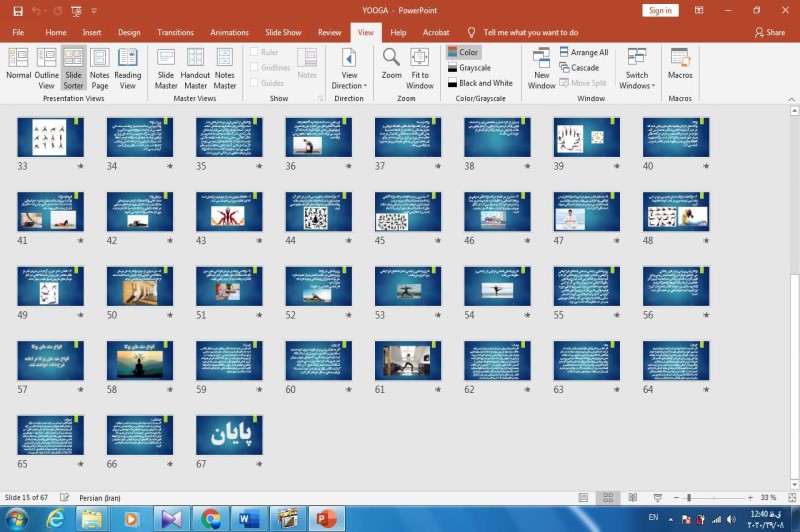This screenshot has width=800, height=532.
Task: Open Reading View
Action: coord(128,68)
